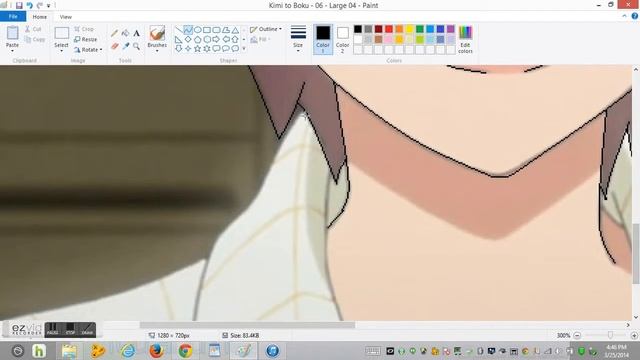Choose the Five-point star shape
Screen dimensions: 640x360
click(198, 49)
